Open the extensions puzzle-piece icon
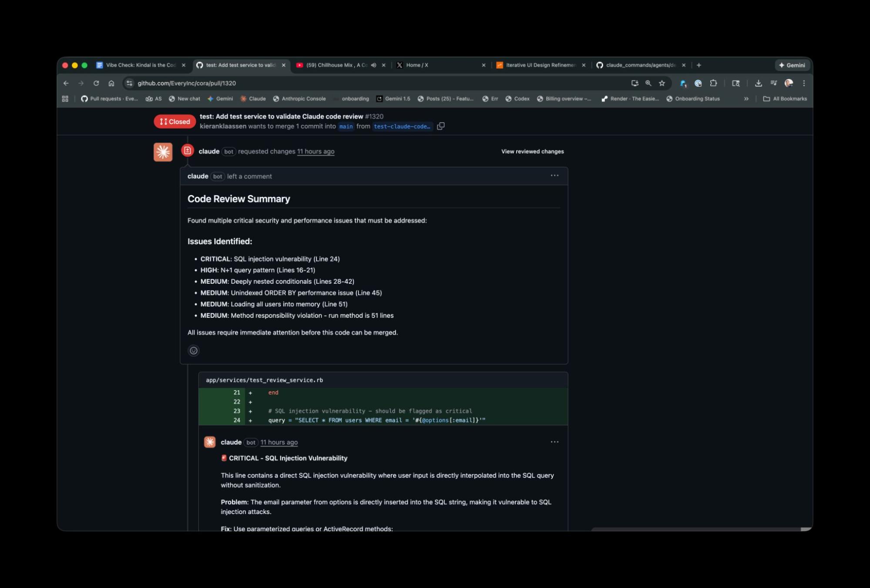The height and width of the screenshot is (588, 870). pyautogui.click(x=712, y=83)
